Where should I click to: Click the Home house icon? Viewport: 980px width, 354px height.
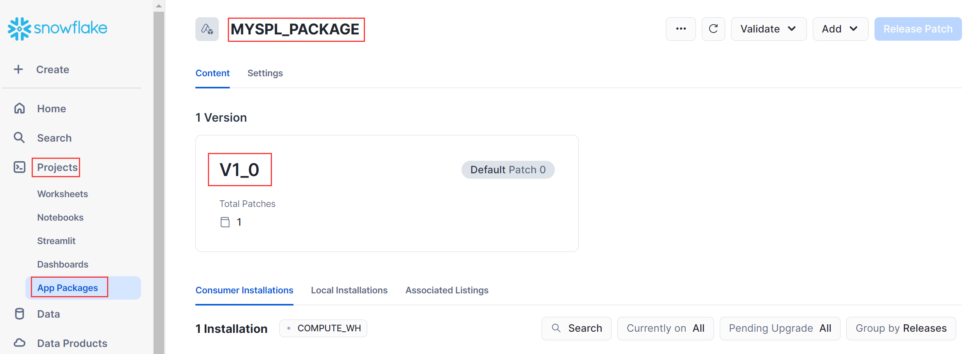tap(20, 108)
